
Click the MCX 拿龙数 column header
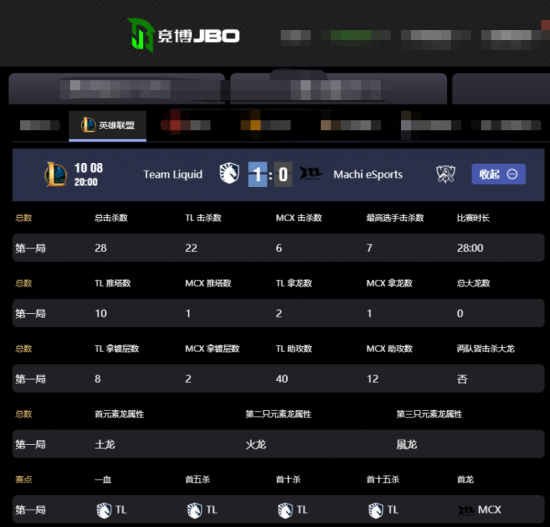(389, 283)
